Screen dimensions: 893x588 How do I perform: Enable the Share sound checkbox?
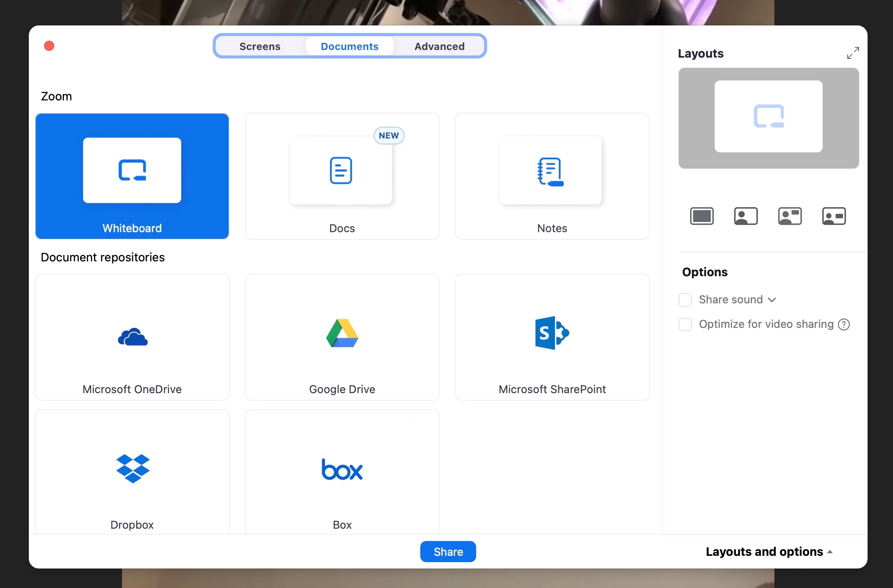(x=685, y=300)
